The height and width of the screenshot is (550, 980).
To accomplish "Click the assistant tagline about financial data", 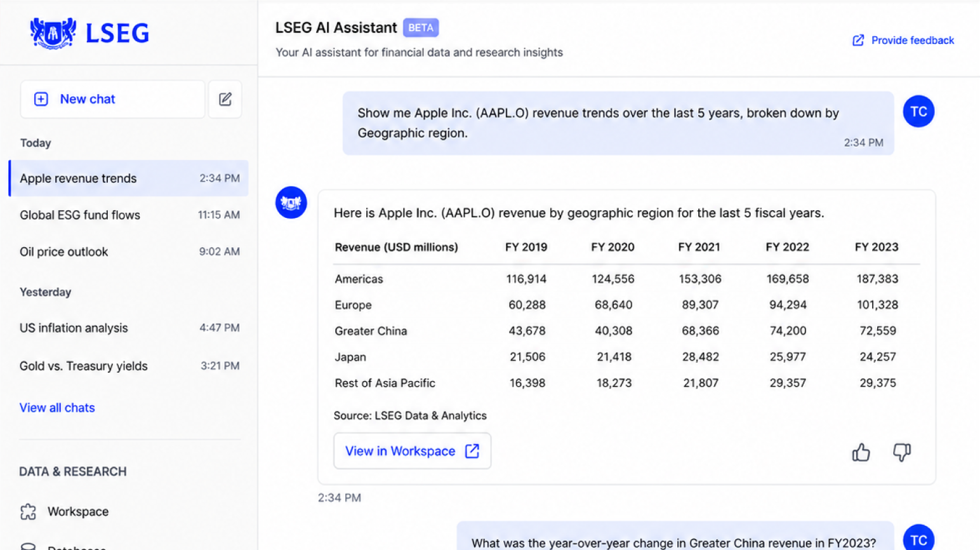I will tap(419, 53).
